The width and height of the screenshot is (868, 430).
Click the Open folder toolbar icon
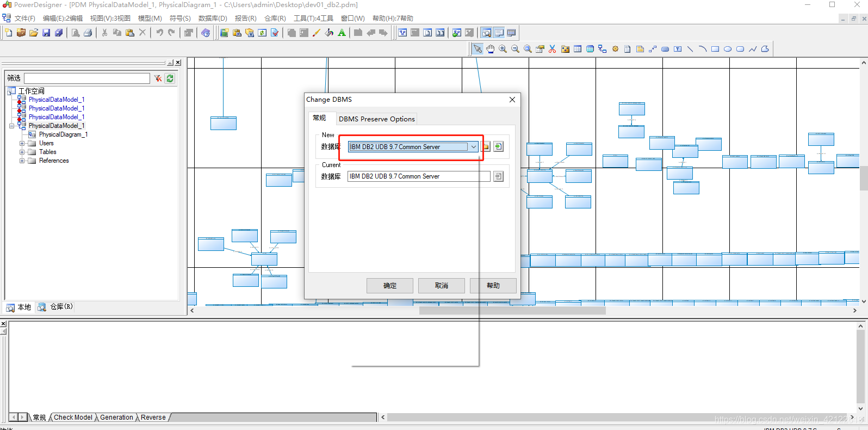[x=34, y=33]
